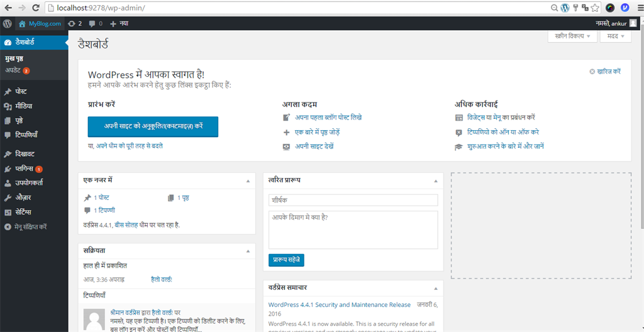
Task: Open comments bubble showing 0 in admin bar
Action: pyautogui.click(x=96, y=24)
